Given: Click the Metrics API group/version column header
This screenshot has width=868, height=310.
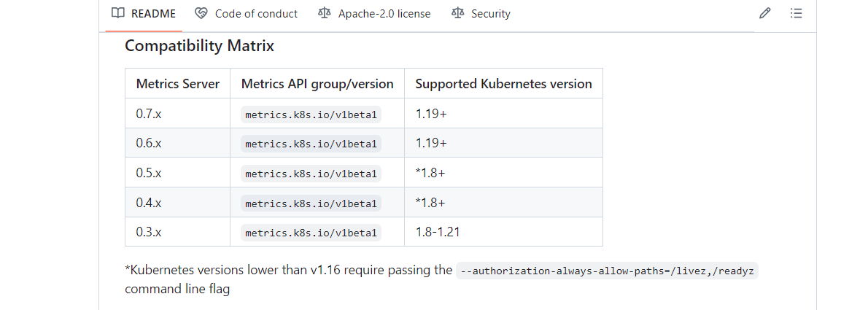Looking at the screenshot, I should [x=317, y=84].
